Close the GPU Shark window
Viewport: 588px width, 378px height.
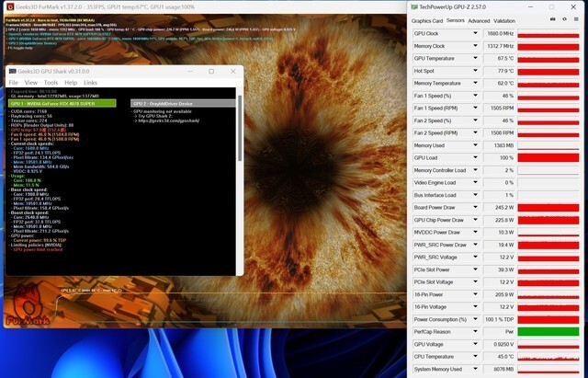[232, 72]
